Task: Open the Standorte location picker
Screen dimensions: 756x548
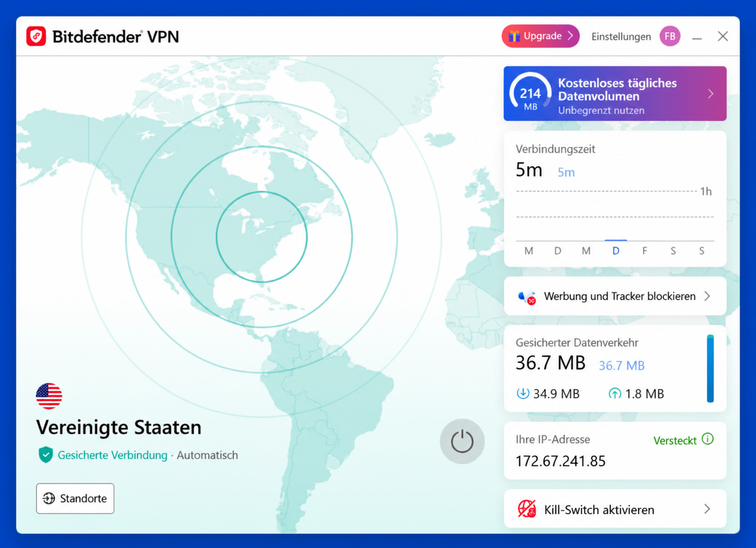Action: 75,498
